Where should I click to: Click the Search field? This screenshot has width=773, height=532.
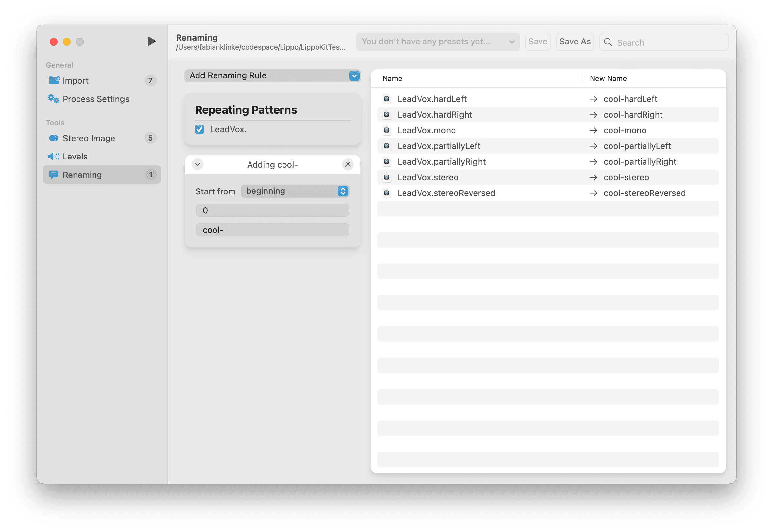pos(664,42)
